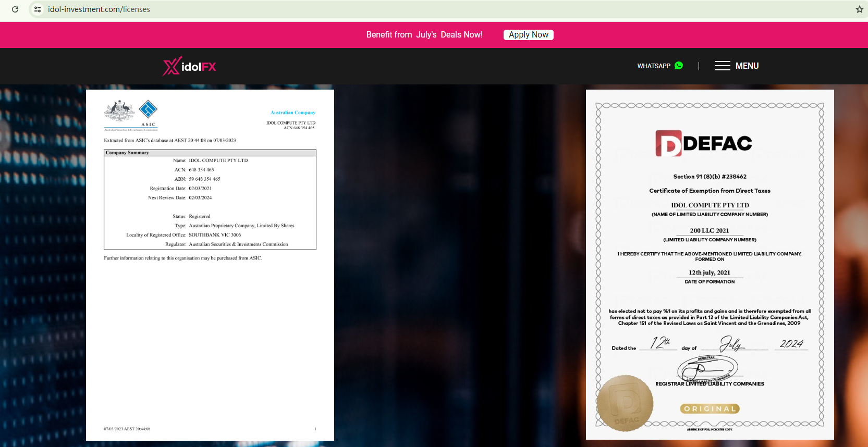Click the DEFAC logo on the right certificate
The height and width of the screenshot is (447, 868).
704,143
